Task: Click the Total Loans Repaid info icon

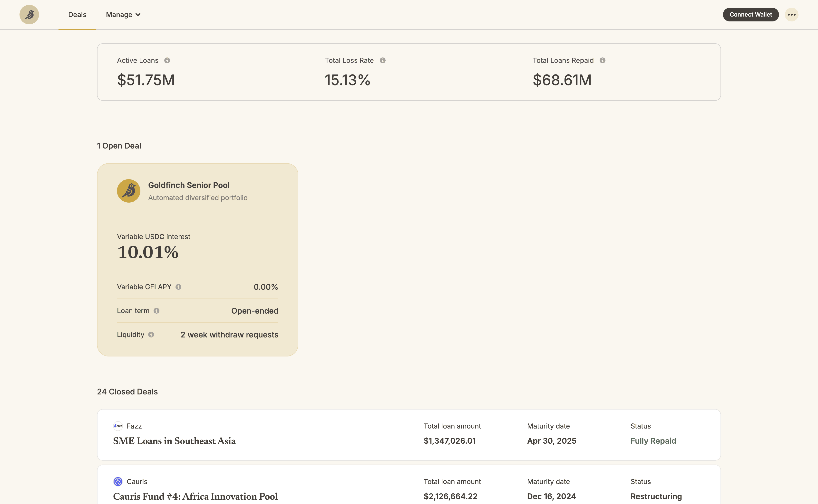Action: 603,60
